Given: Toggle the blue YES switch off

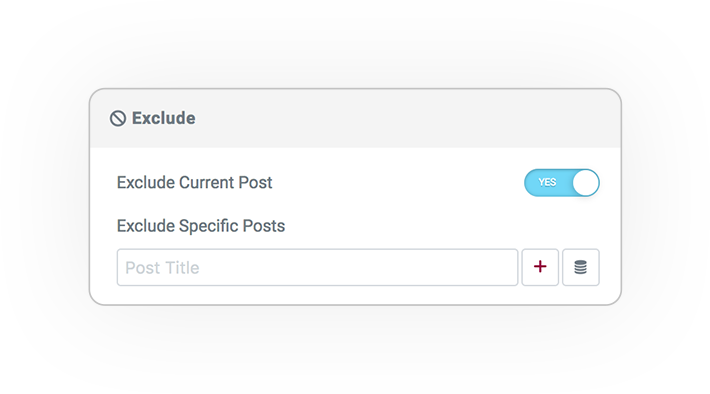Looking at the screenshot, I should (562, 183).
